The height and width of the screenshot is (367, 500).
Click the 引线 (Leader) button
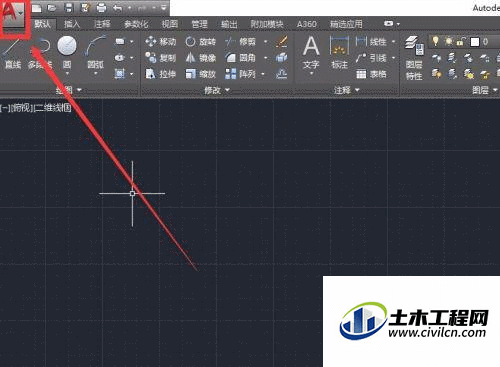(x=371, y=58)
